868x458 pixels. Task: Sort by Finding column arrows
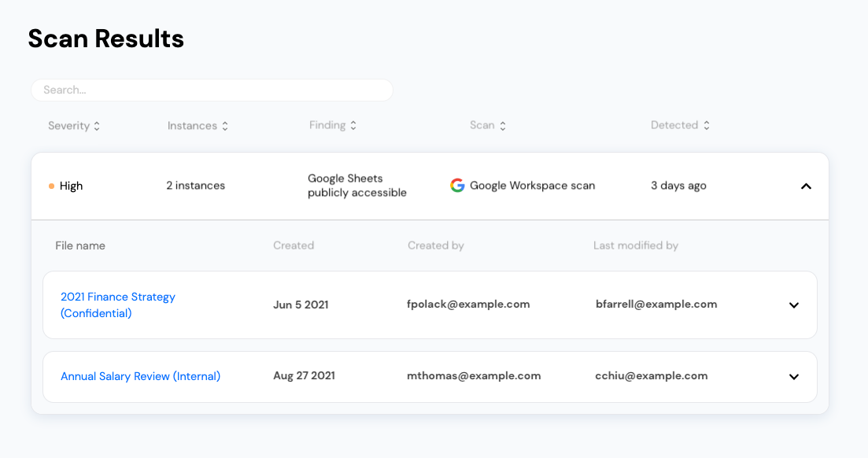point(353,126)
